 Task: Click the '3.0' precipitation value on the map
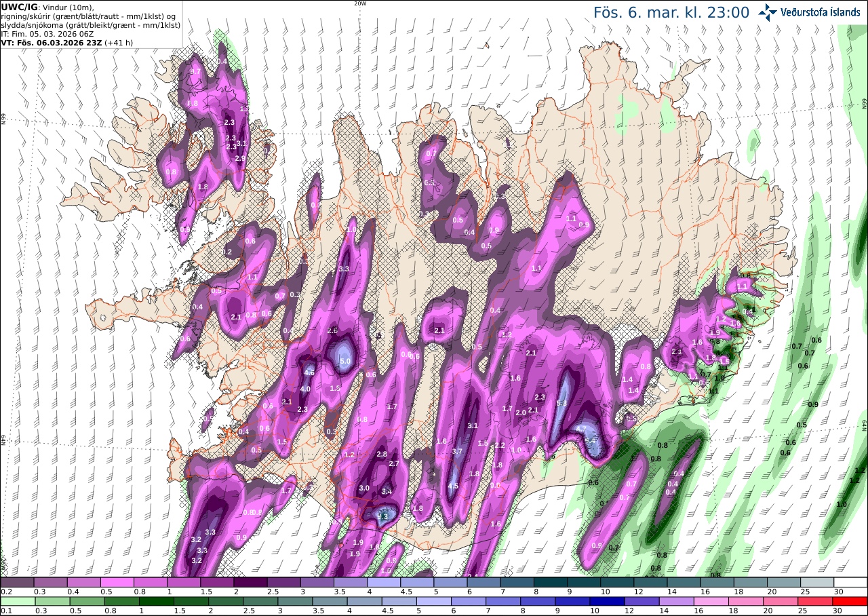point(364,488)
